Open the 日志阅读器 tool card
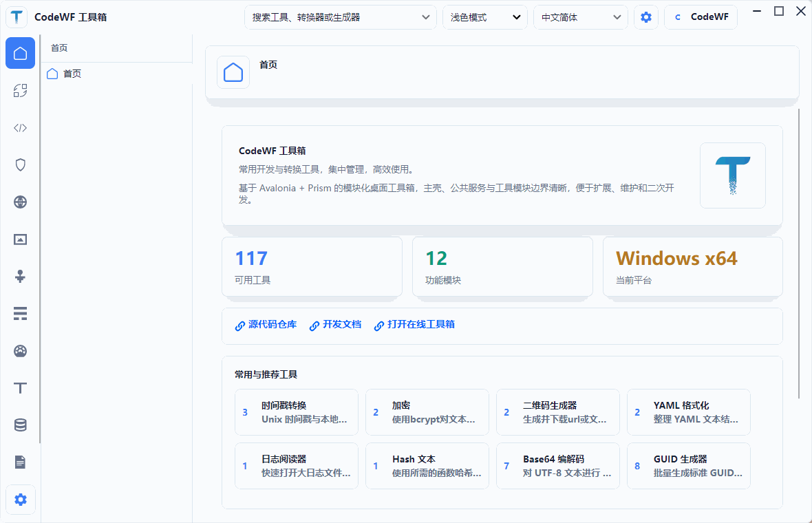The image size is (812, 523). click(296, 465)
